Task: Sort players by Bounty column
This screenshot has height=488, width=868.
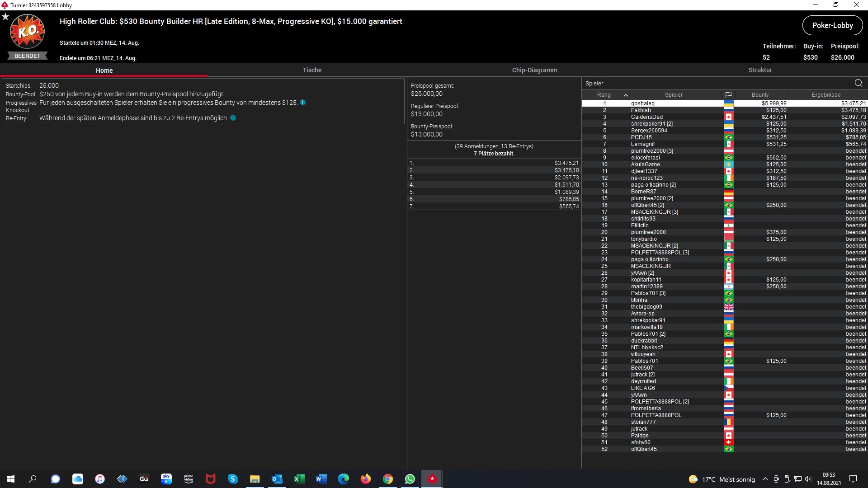Action: coord(760,95)
